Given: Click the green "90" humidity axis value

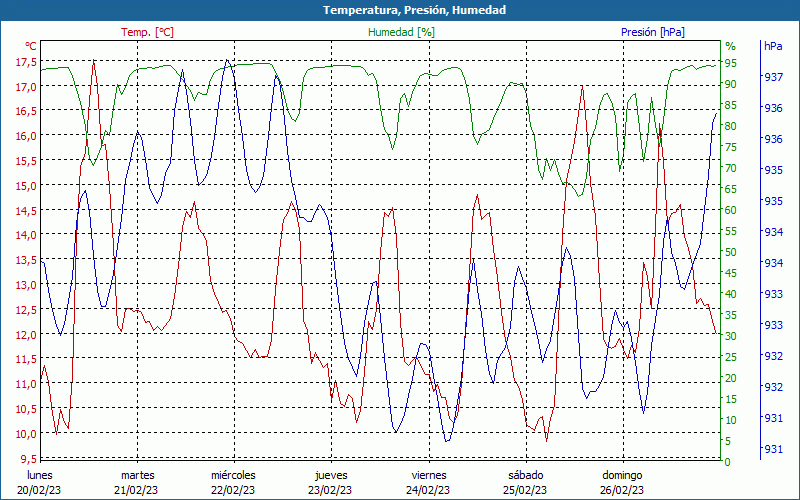Looking at the screenshot, I should (x=731, y=84).
